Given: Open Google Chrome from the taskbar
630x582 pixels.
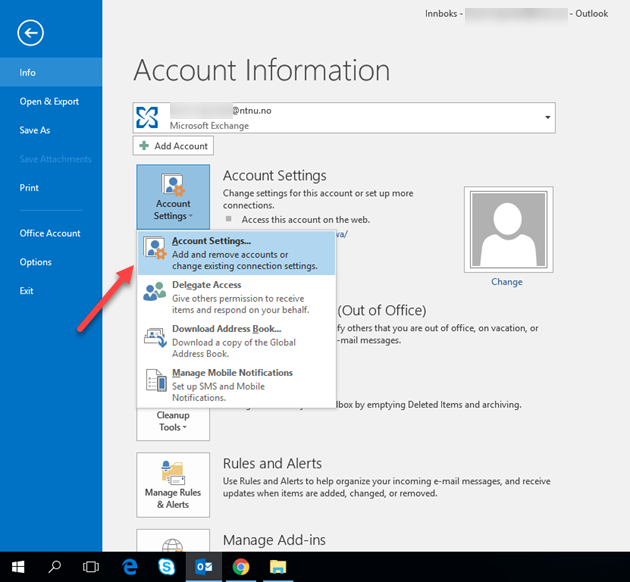Looking at the screenshot, I should [241, 567].
